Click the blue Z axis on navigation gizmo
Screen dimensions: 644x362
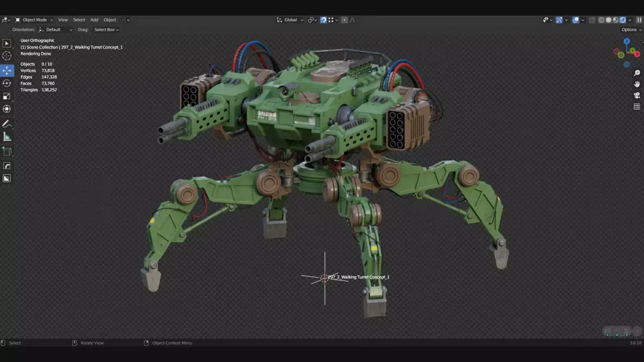pos(626,41)
